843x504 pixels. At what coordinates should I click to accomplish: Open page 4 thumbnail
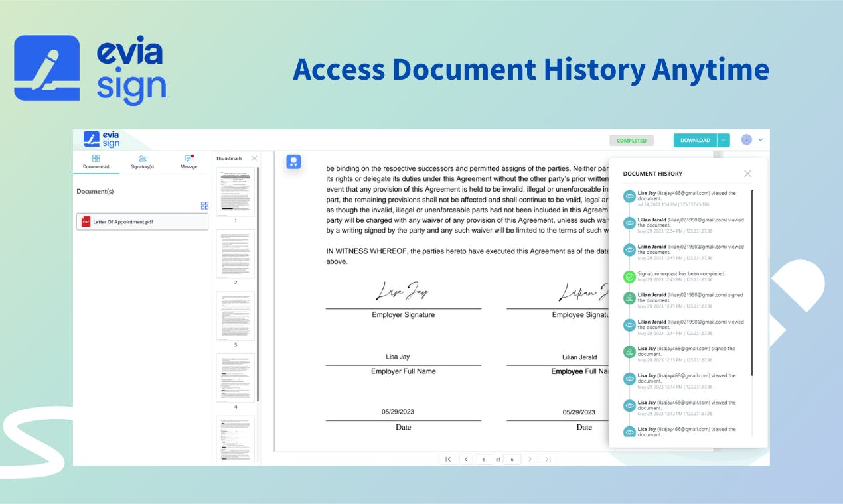click(235, 377)
